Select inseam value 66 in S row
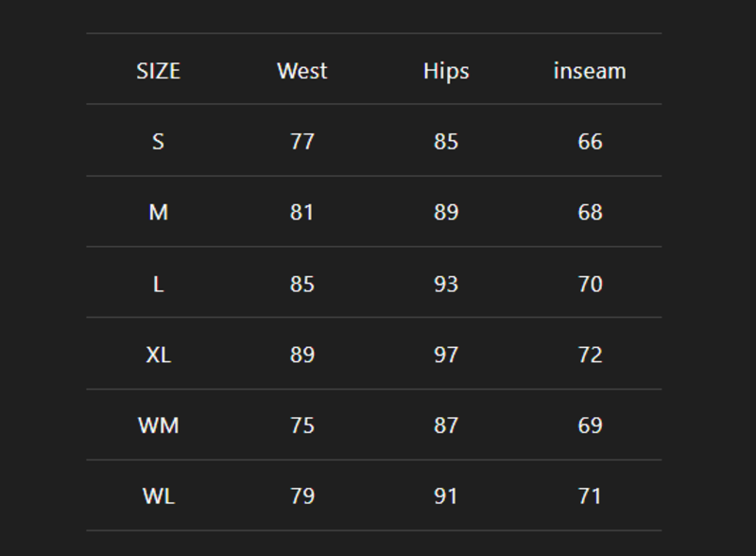Image resolution: width=756 pixels, height=556 pixels. pos(590,142)
